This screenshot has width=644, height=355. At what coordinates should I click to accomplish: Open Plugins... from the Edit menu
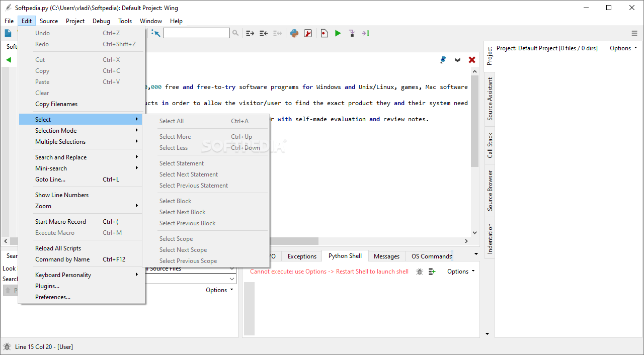click(x=81, y=286)
